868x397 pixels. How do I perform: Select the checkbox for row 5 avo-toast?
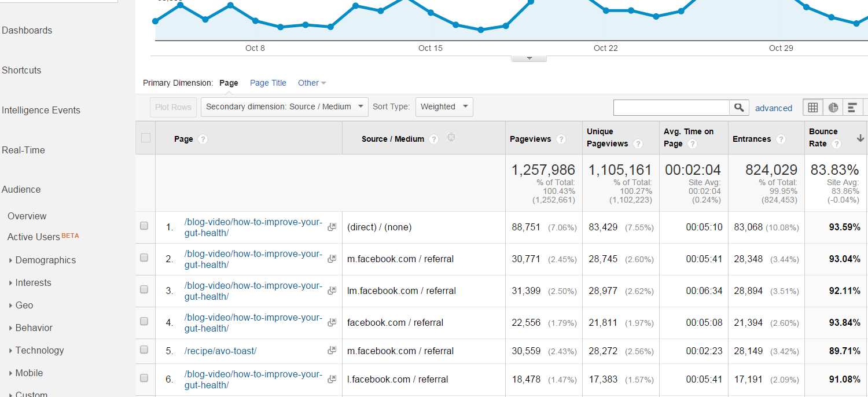click(144, 350)
